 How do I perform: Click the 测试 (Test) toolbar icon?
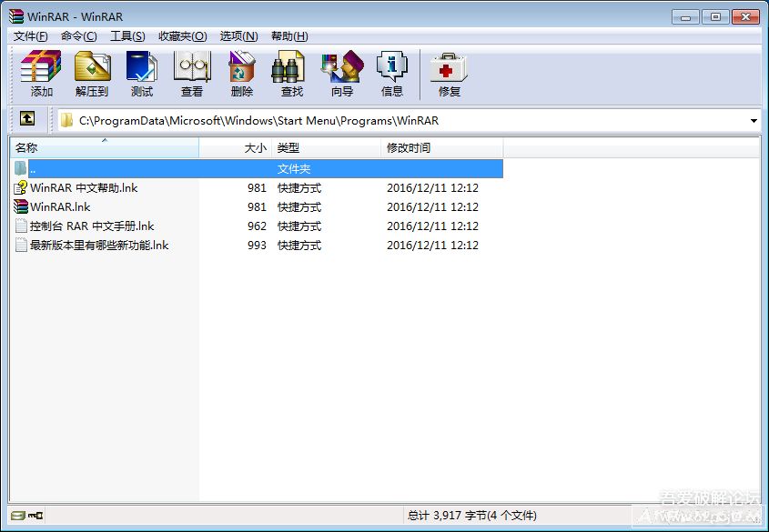pos(142,66)
